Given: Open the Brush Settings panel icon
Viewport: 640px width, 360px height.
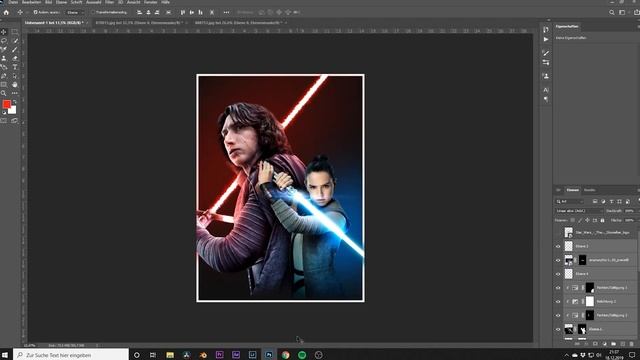Looking at the screenshot, I should tap(546, 53).
